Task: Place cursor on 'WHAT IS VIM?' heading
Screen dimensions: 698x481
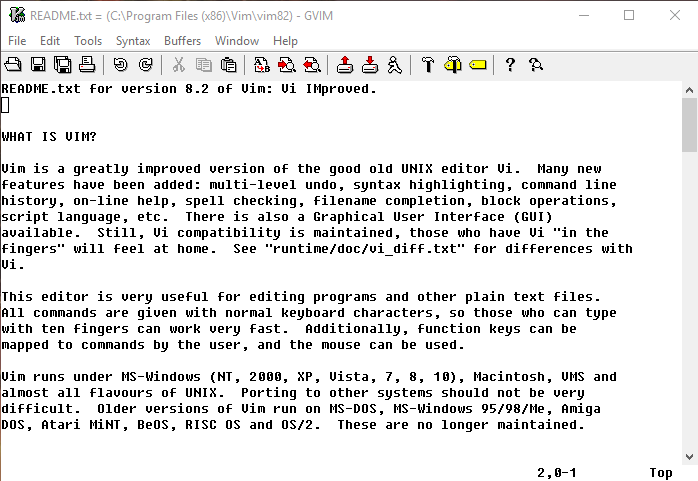Action: click(x=49, y=137)
